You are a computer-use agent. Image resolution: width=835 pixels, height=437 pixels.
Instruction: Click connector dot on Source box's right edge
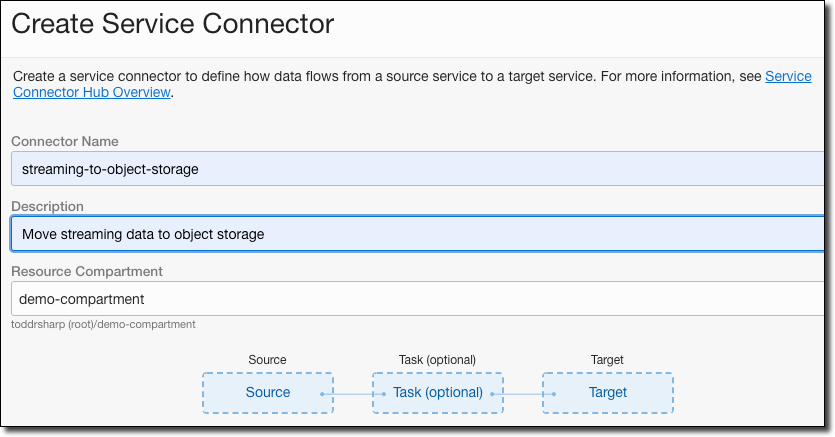tap(322, 394)
